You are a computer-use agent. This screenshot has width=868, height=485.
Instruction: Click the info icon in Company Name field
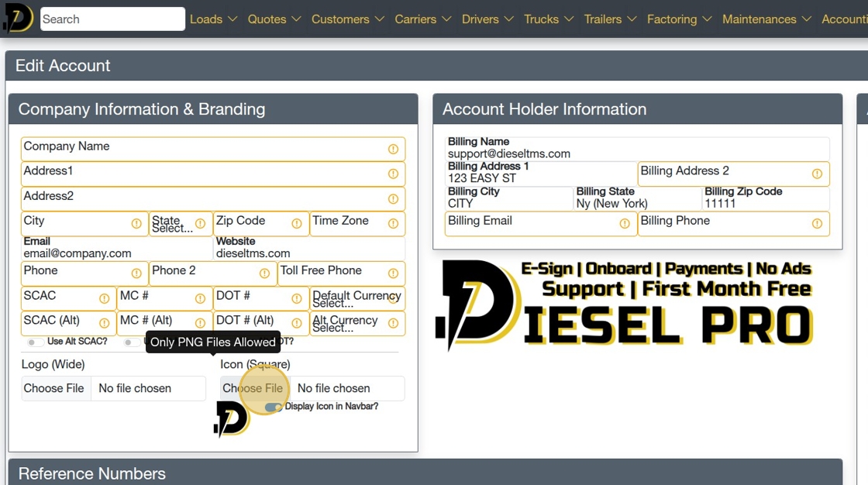click(x=393, y=149)
